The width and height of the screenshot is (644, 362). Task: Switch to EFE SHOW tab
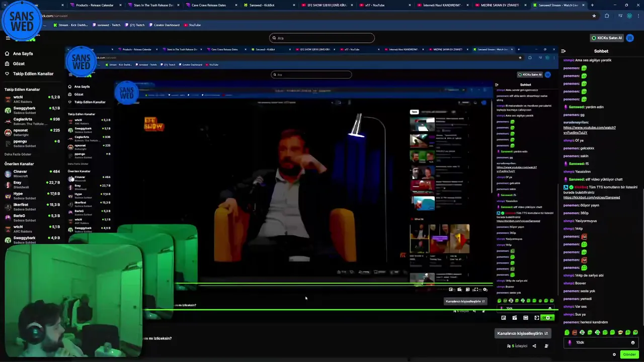click(x=326, y=5)
